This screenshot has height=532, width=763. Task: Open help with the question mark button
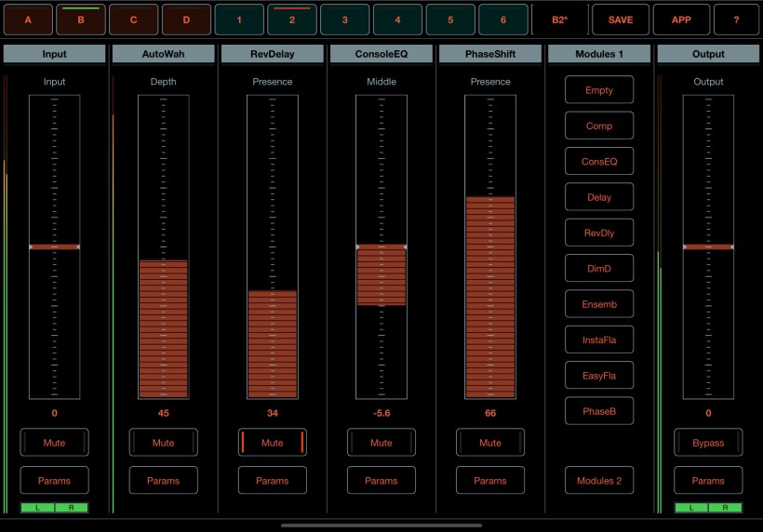point(735,20)
